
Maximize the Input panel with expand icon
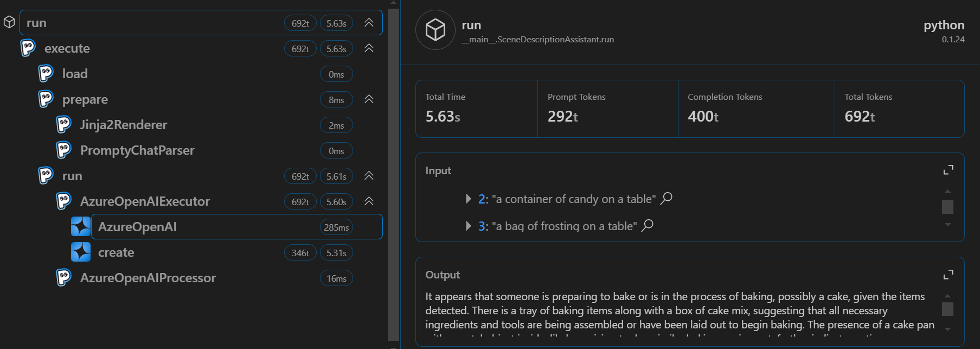(948, 170)
